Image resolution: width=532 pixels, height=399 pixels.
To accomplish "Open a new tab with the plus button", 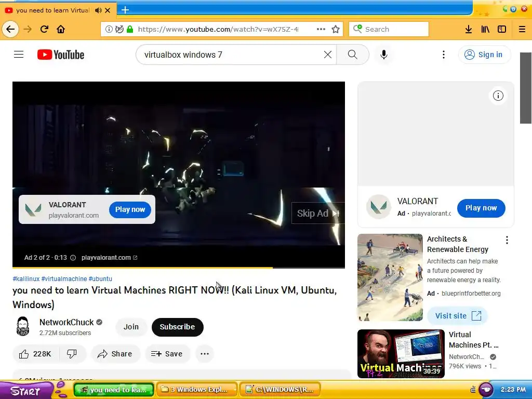I will 125,10.
